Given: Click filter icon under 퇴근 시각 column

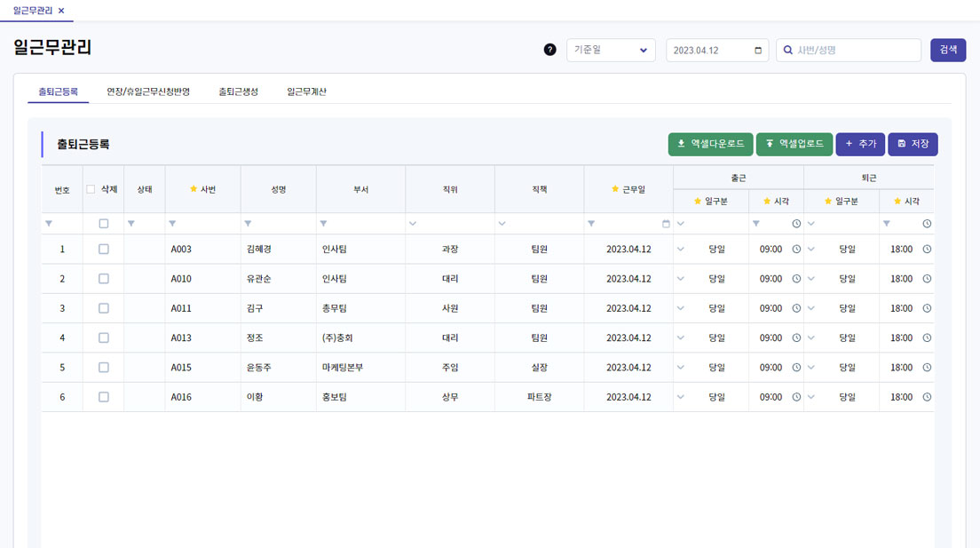Looking at the screenshot, I should (886, 223).
